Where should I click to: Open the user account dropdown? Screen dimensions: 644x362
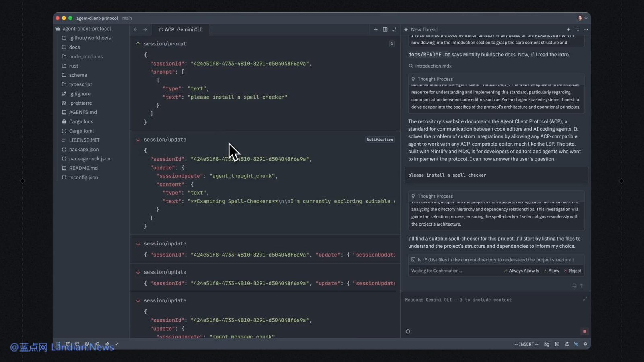click(582, 18)
